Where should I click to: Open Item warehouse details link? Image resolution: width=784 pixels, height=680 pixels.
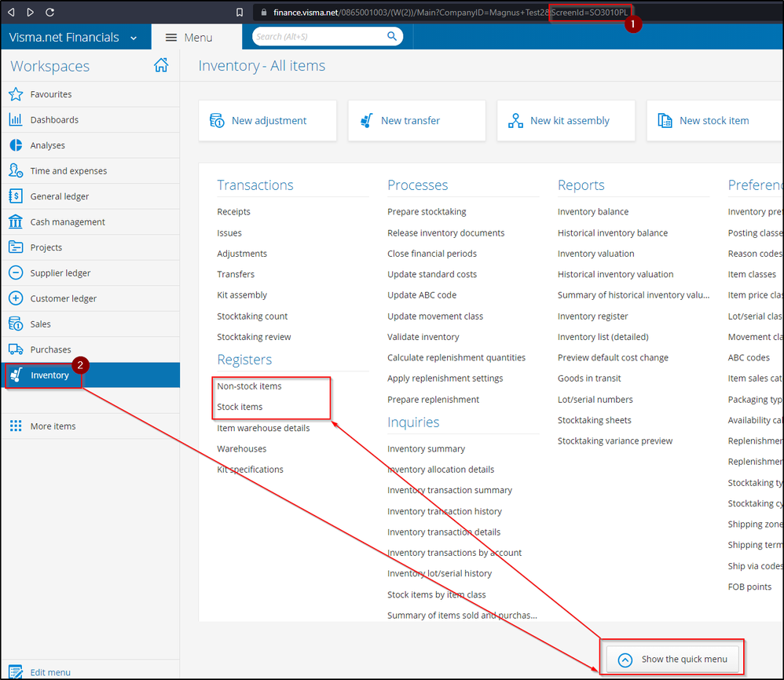(x=263, y=428)
